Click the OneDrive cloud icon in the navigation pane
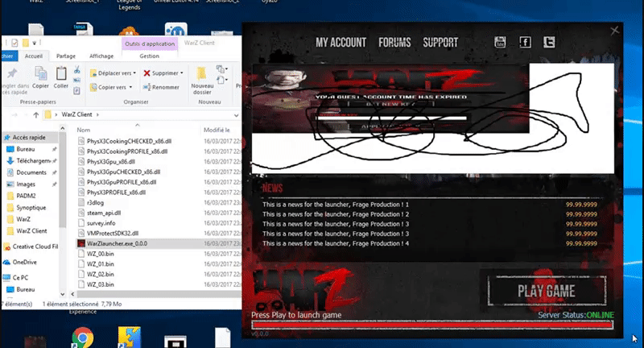 pos(6,262)
